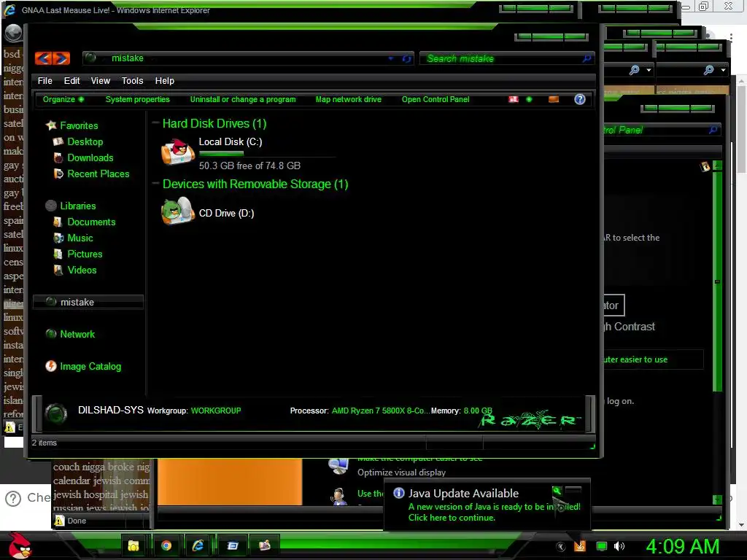Screen dimensions: 747x560
Task: Open Pictures library
Action: coord(85,254)
